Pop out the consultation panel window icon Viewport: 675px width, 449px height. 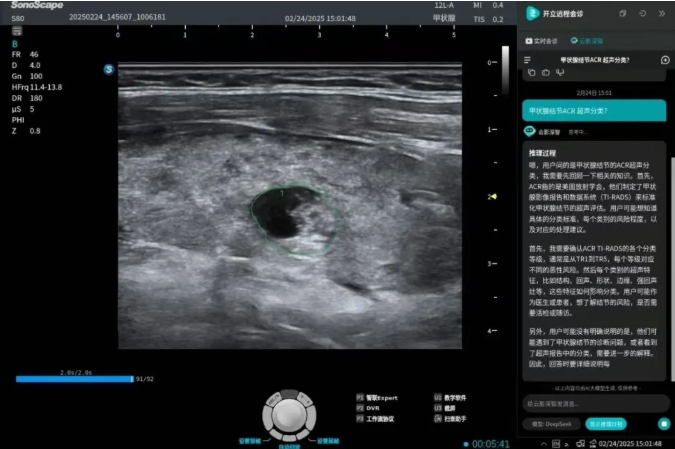622,14
